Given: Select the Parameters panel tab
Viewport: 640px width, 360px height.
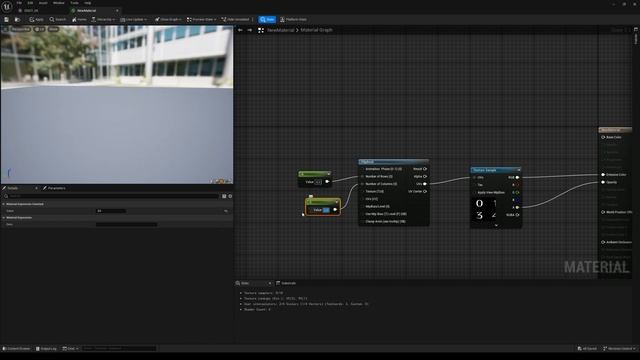Looking at the screenshot, I should pyautogui.click(x=54, y=188).
